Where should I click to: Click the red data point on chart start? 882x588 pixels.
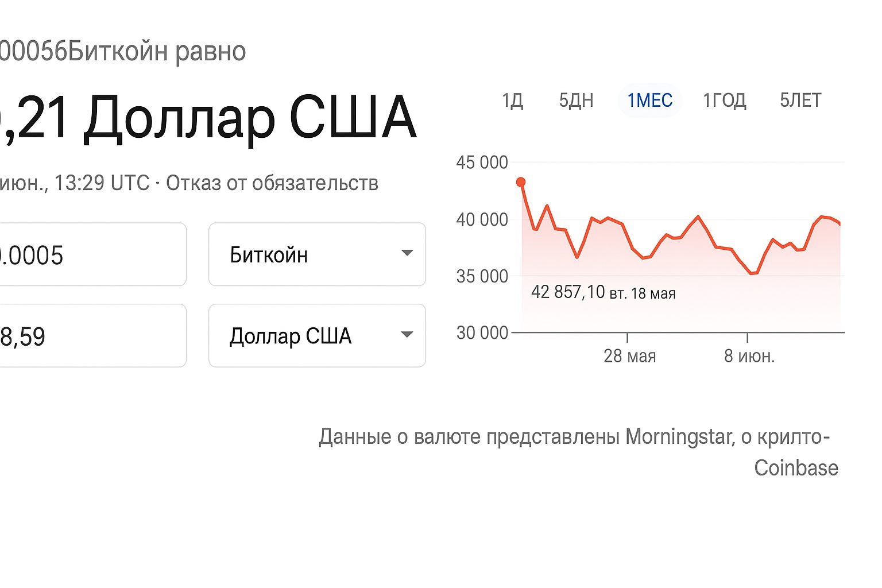point(521,182)
